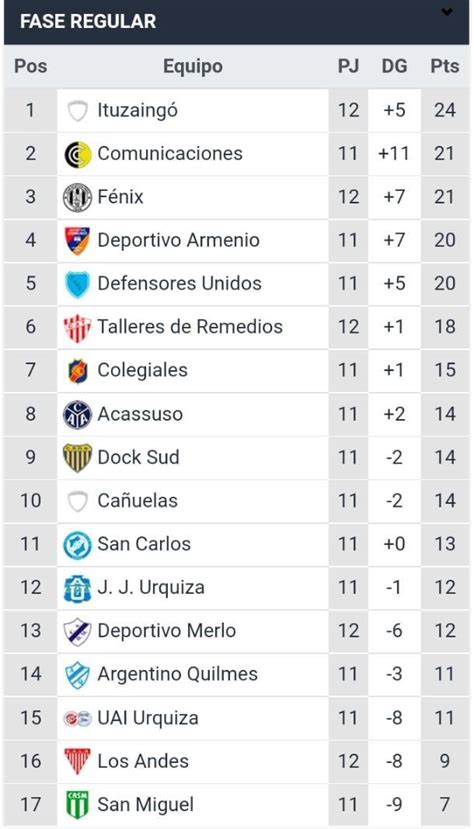The width and height of the screenshot is (474, 829).
Task: Open the Ituzaingó team link
Action: [137, 110]
